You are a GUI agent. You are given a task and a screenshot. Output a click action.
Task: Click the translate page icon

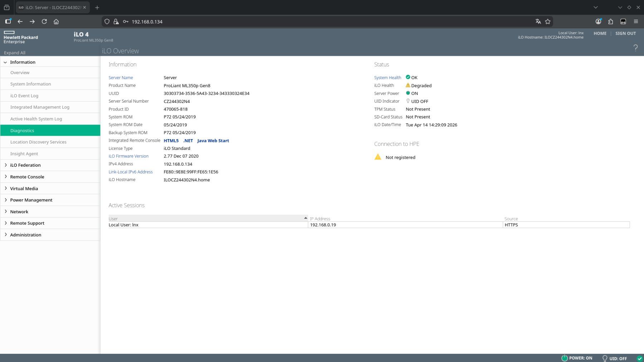click(538, 21)
